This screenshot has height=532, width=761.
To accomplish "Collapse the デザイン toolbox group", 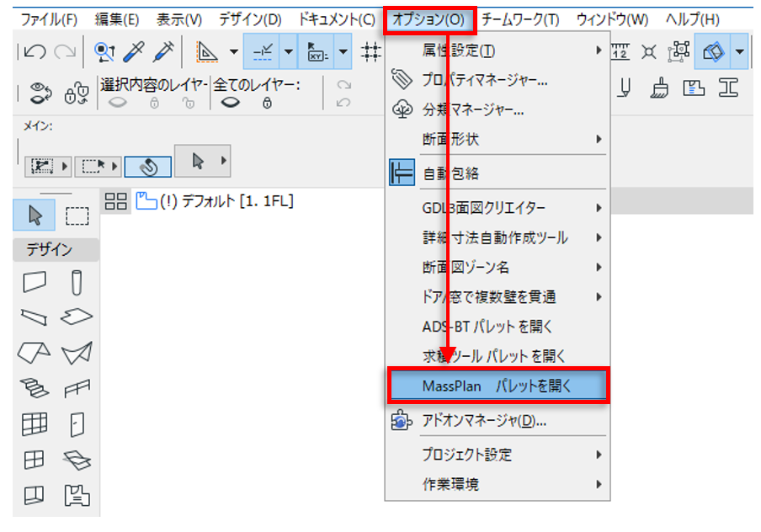I will [x=56, y=249].
